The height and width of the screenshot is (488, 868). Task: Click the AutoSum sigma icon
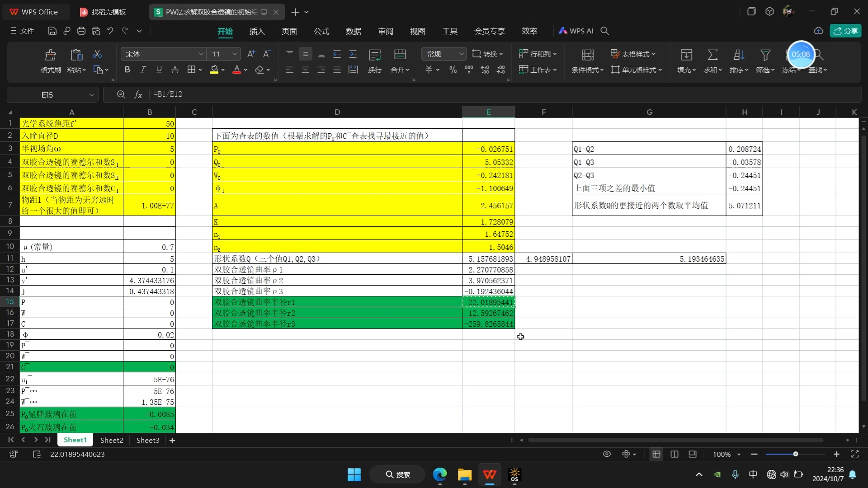(712, 55)
